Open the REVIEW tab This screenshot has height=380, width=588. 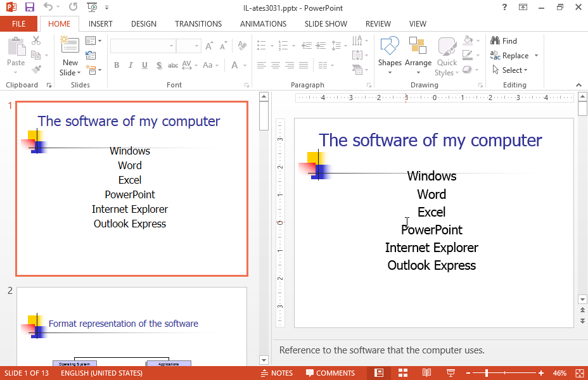(x=378, y=24)
